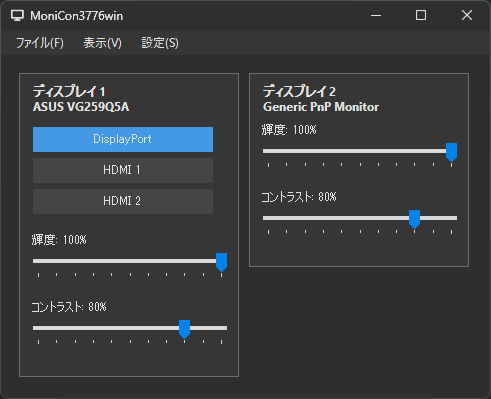
Task: Click Display 1 brightness slider thumb
Action: [x=221, y=262]
